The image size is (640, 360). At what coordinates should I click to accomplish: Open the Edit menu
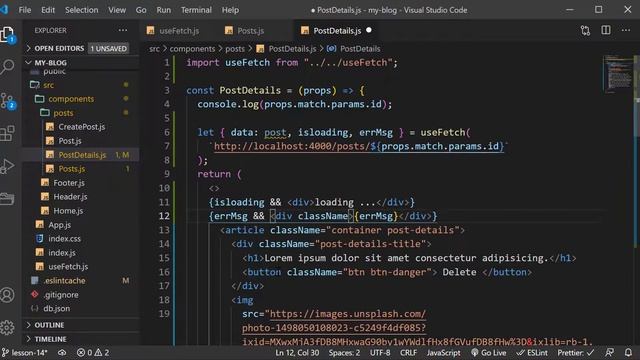point(48,10)
